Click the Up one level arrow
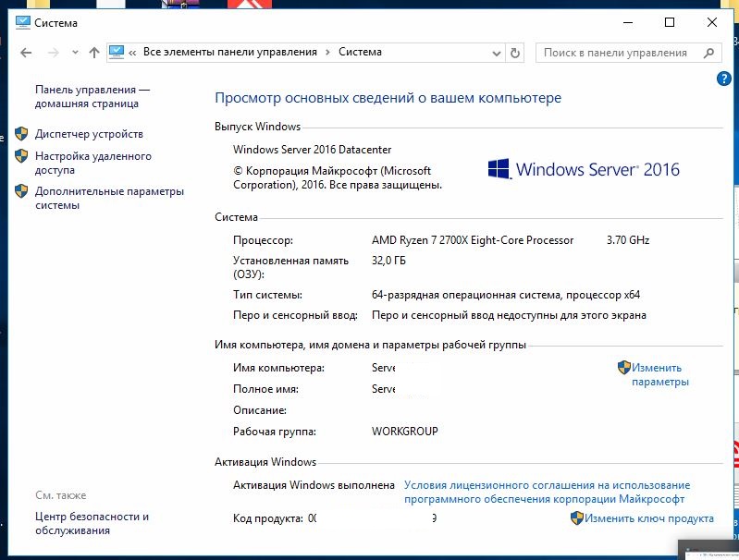Viewport: 739px width, 560px height. click(93, 53)
